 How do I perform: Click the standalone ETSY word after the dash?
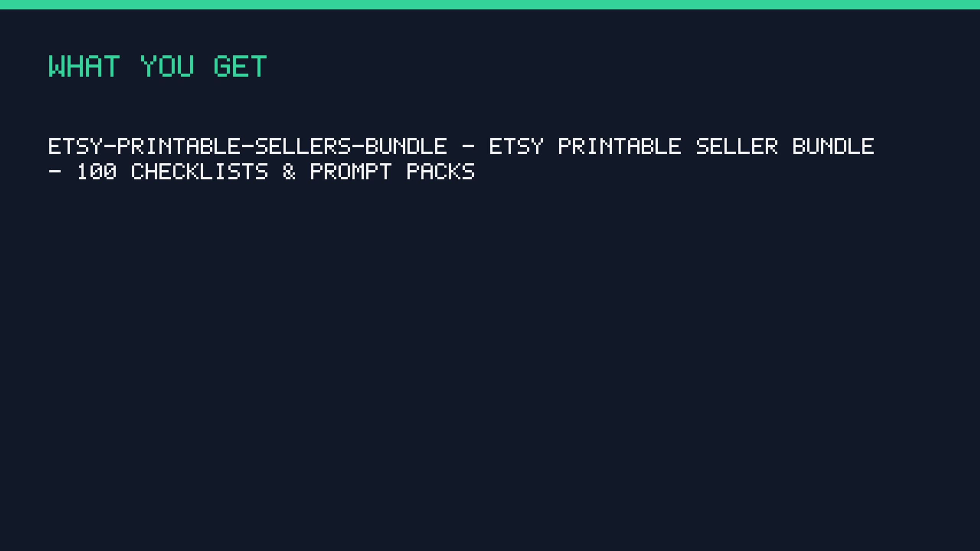point(516,147)
